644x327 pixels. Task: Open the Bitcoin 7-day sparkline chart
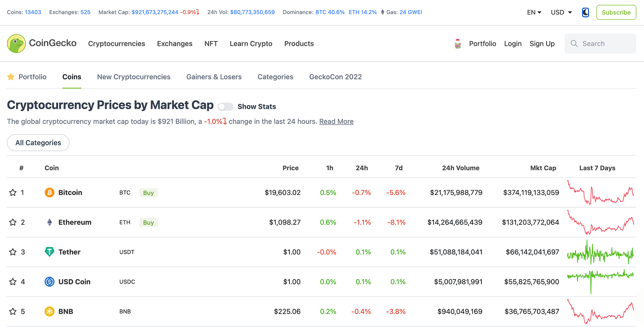600,192
